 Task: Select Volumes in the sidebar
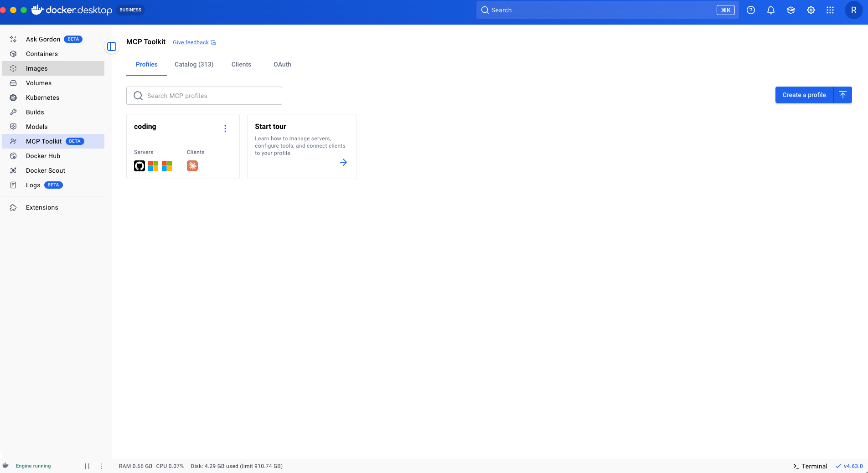tap(53, 83)
